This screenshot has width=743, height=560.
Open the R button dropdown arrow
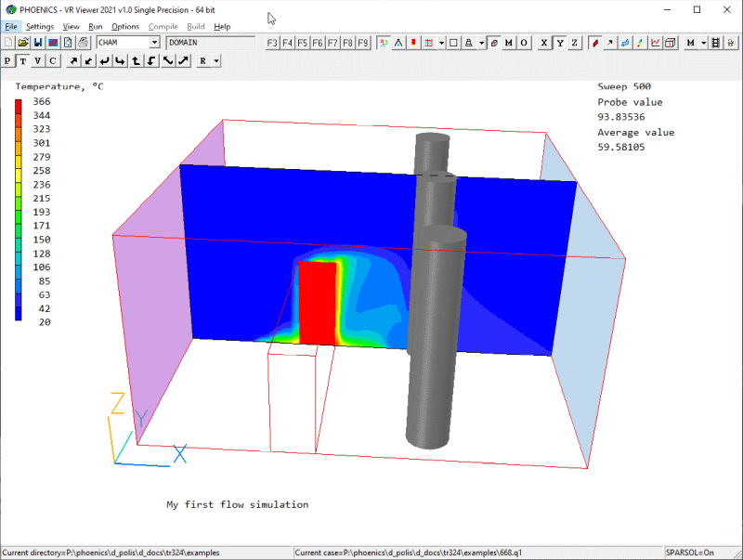pos(215,60)
